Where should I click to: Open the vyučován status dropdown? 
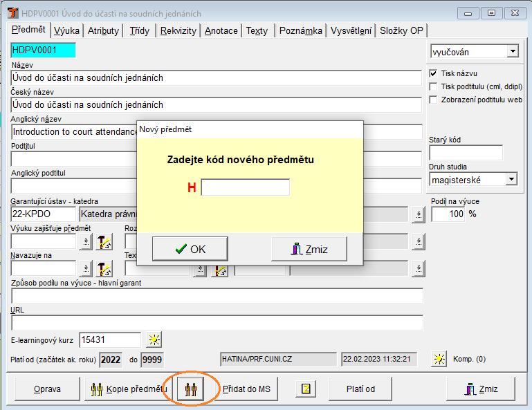pos(512,51)
